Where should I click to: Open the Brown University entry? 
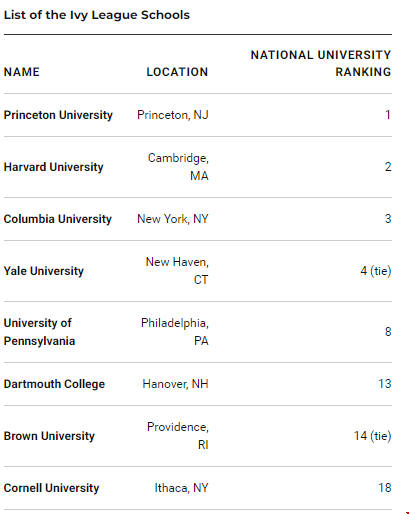pos(49,436)
